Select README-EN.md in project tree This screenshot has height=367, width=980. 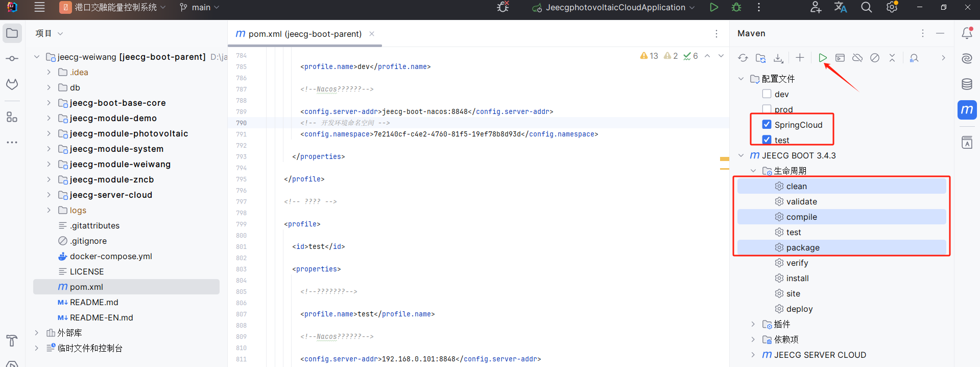coord(101,317)
